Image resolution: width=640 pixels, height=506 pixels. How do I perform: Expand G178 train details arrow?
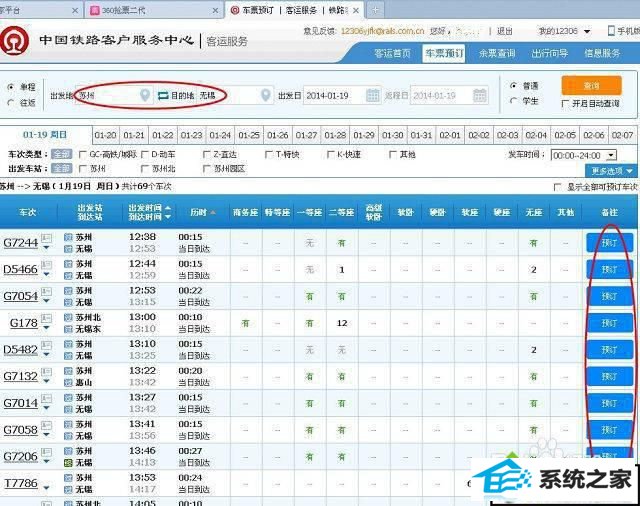(x=47, y=328)
